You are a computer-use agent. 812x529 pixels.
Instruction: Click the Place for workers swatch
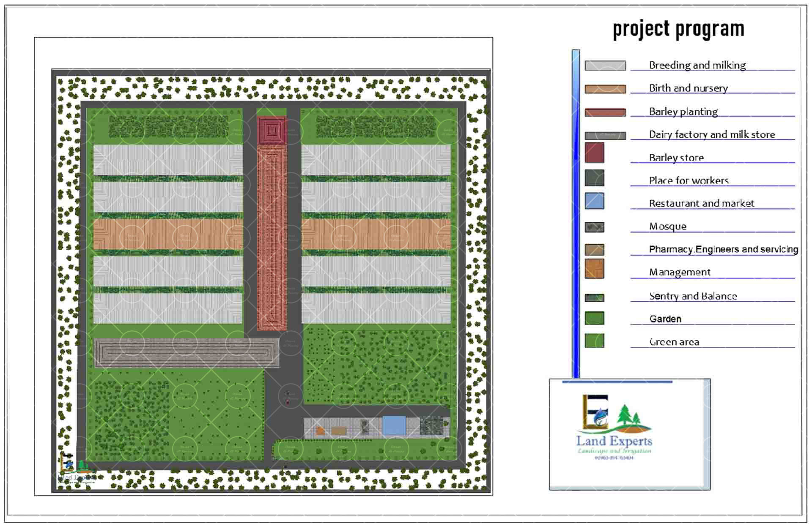(x=594, y=178)
